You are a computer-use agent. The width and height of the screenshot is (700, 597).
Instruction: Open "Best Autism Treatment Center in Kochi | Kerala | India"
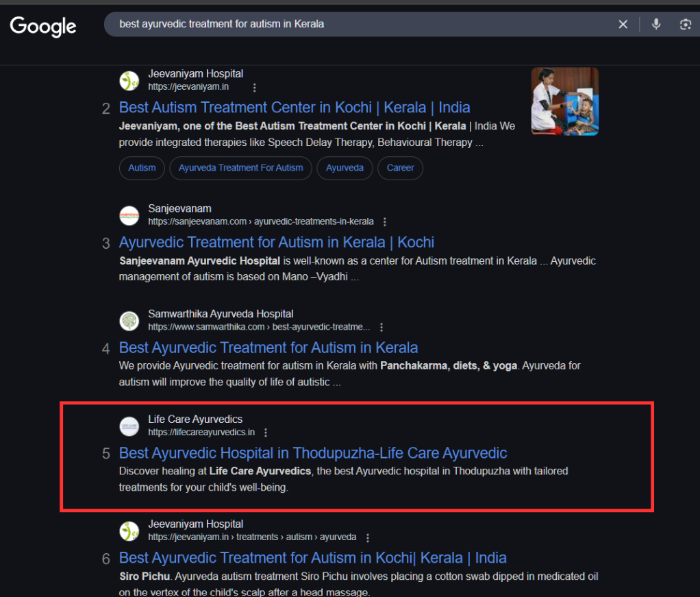click(295, 108)
